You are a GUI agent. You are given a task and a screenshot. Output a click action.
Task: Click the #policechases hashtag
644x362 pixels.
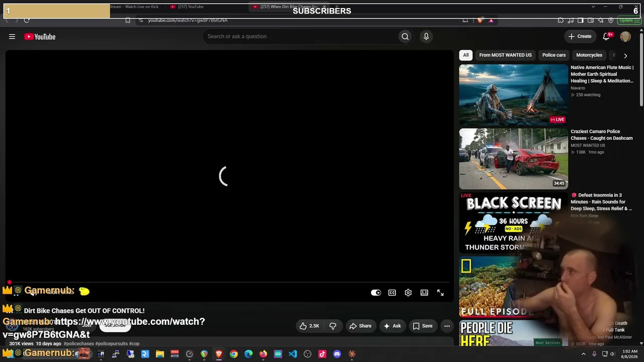(x=78, y=344)
